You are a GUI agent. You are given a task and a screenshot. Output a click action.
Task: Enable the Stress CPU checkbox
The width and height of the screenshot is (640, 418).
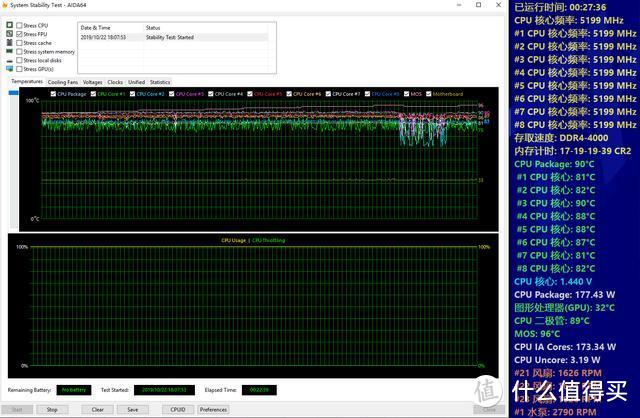(19, 25)
